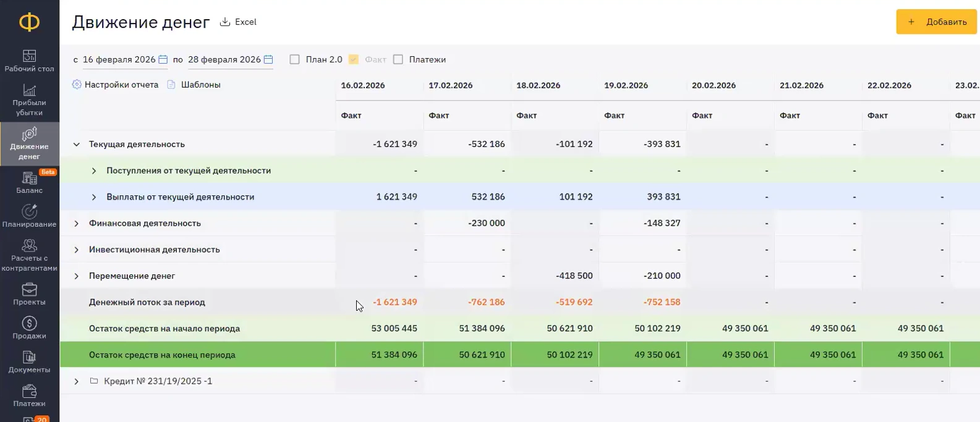Click the Текущая деятельность value -532 186

[487, 144]
